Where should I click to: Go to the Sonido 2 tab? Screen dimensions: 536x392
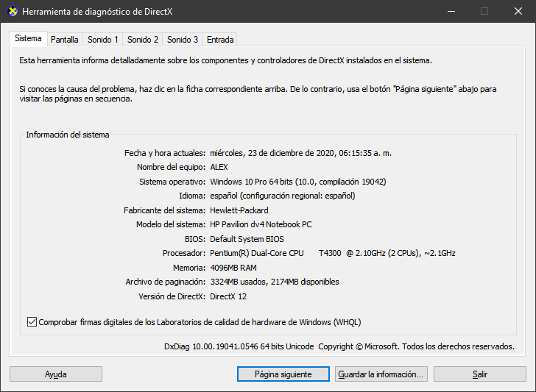tap(143, 40)
